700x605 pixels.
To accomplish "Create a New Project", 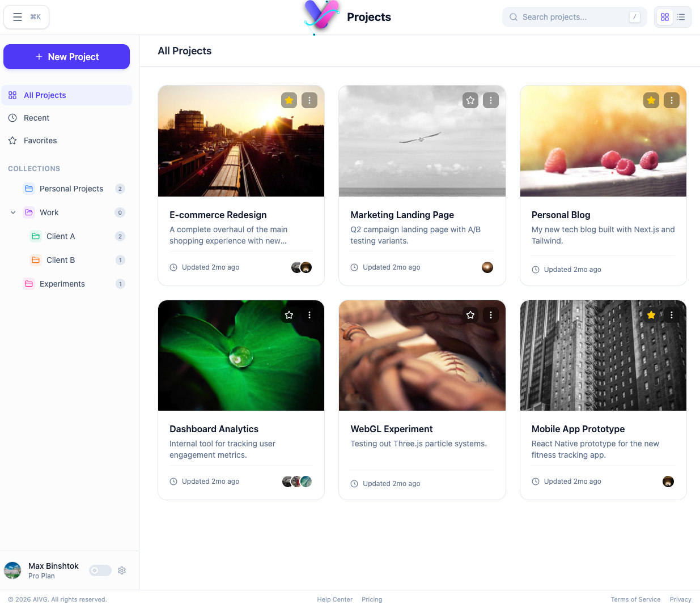I will coord(66,57).
